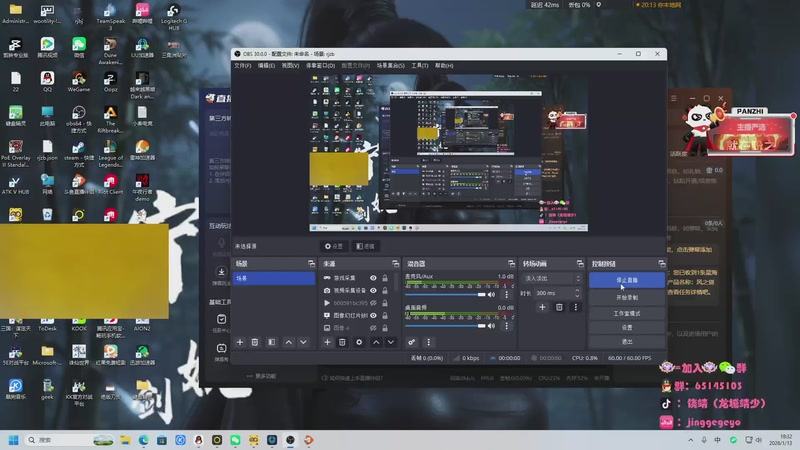
Task: Open Desktop Audio channel options three-dots
Action: point(506,326)
